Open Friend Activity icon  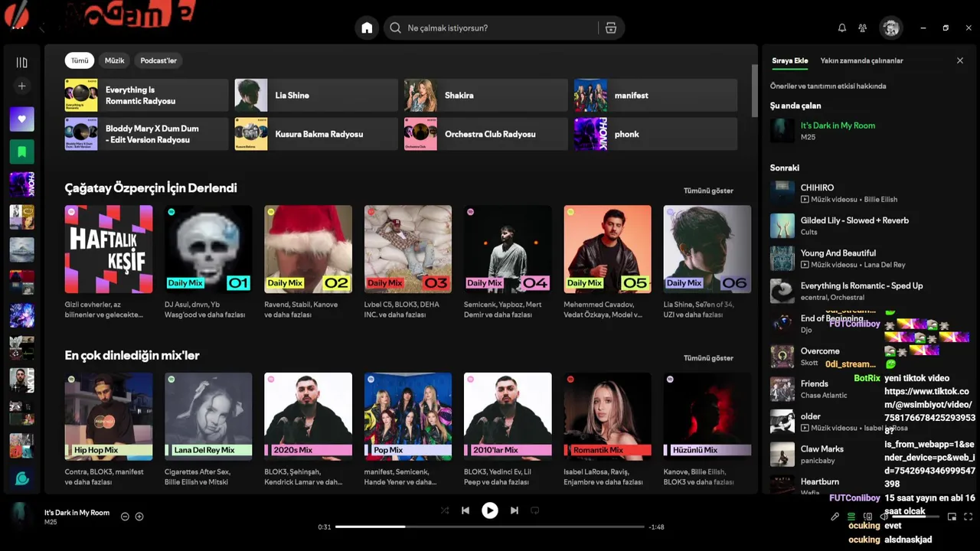click(x=863, y=28)
